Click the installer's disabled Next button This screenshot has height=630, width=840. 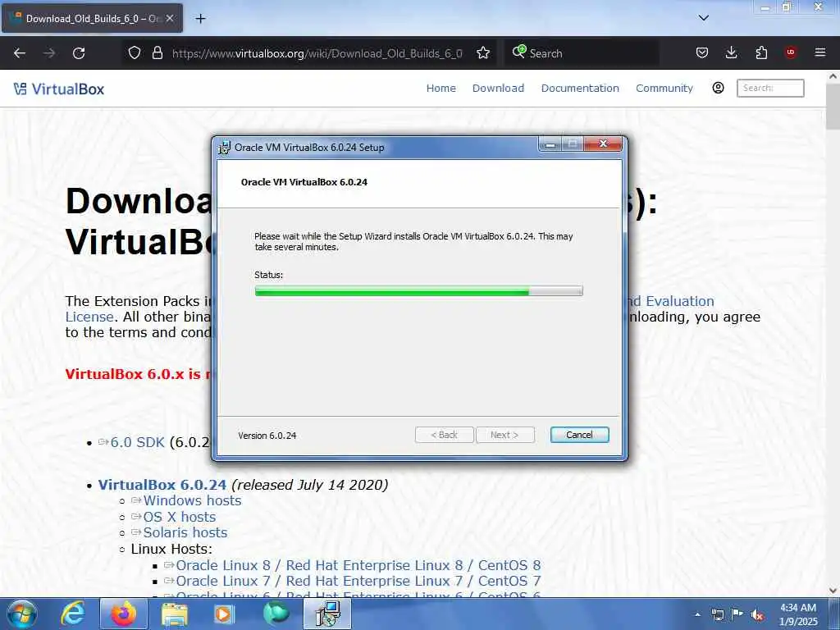click(x=504, y=435)
